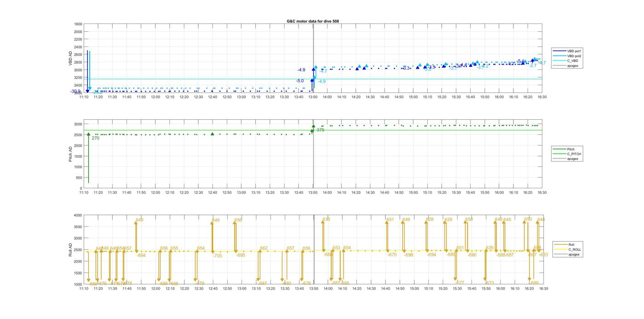Click the '659' roll data label
The height and width of the screenshot is (319, 644).
(306, 249)
